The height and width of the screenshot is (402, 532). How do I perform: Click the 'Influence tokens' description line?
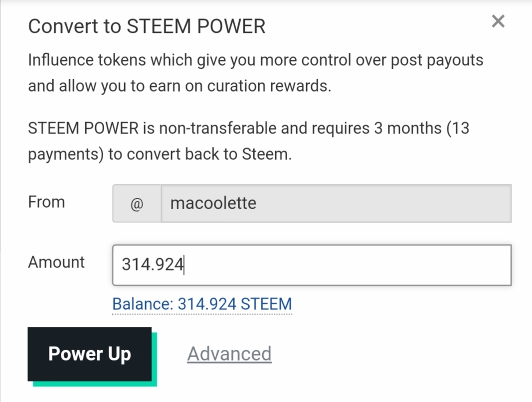(255, 60)
